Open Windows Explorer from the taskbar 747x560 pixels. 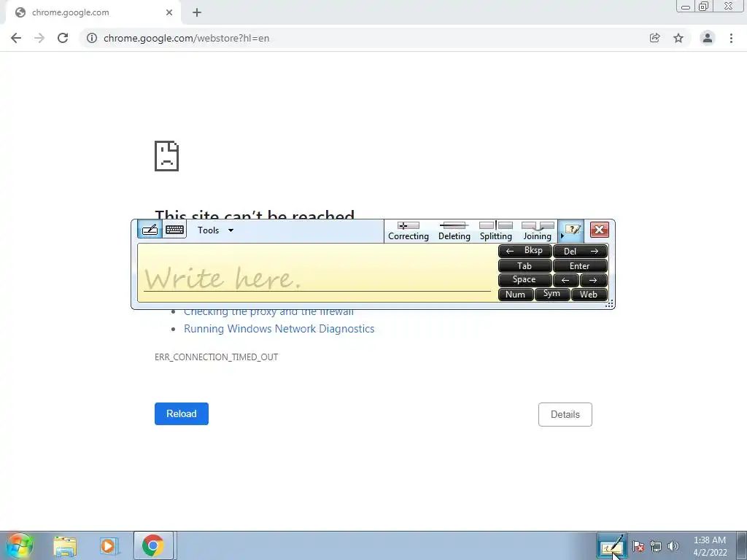pyautogui.click(x=65, y=546)
